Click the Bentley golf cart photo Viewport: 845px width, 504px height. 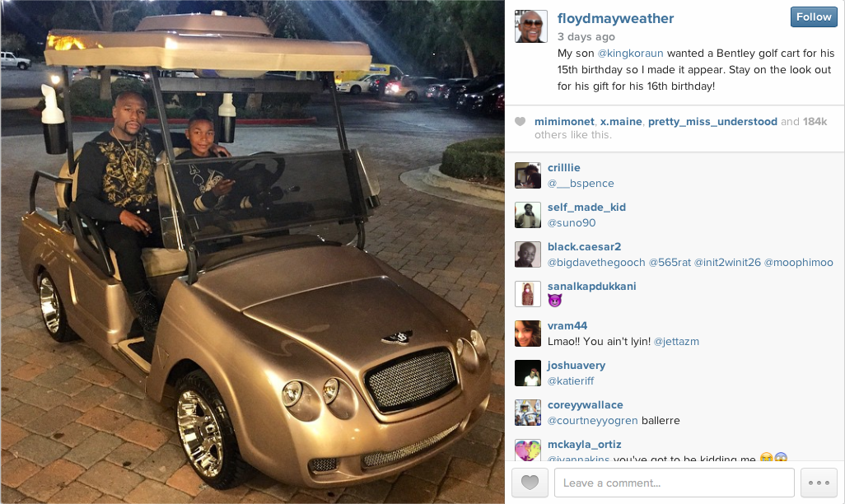coord(253,252)
